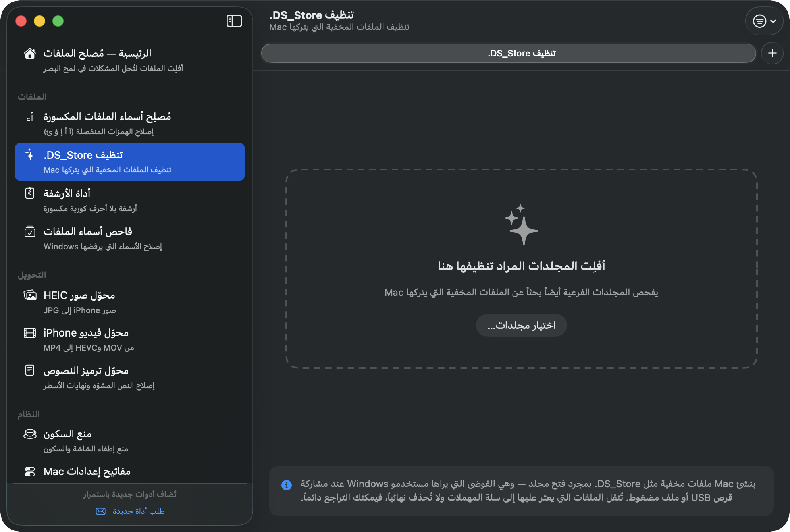Select the iPhone video converter icon
Viewport: 790px width, 532px height.
click(30, 333)
